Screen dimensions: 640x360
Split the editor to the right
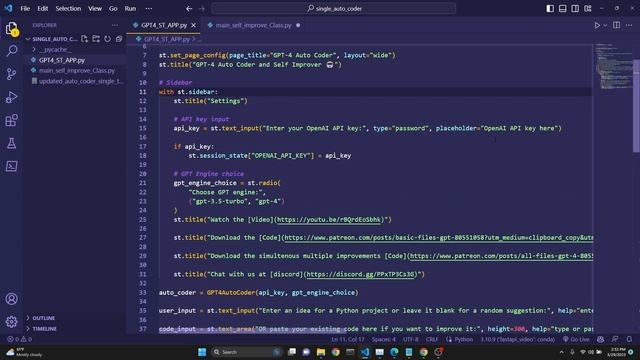click(616, 25)
